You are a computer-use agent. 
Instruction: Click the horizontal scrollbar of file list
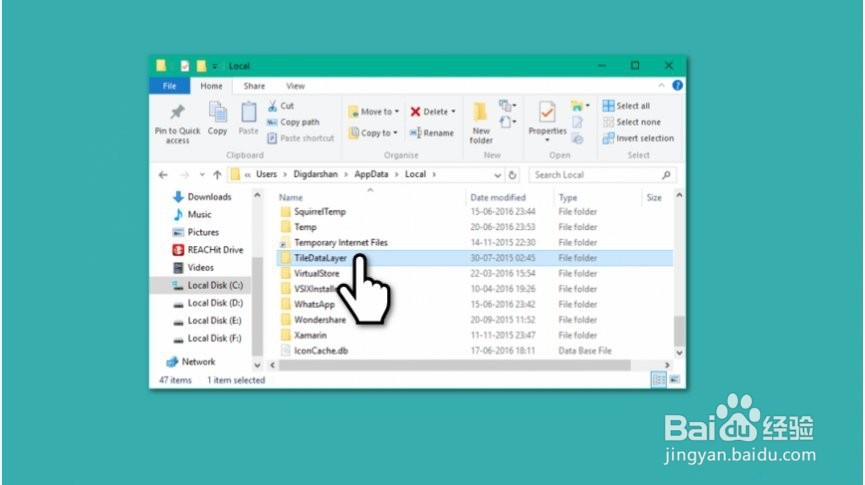tap(454, 365)
